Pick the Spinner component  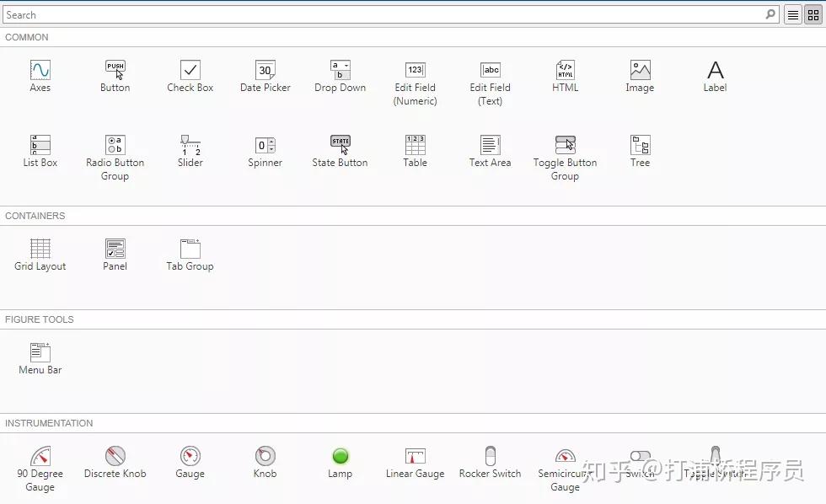pyautogui.click(x=265, y=151)
